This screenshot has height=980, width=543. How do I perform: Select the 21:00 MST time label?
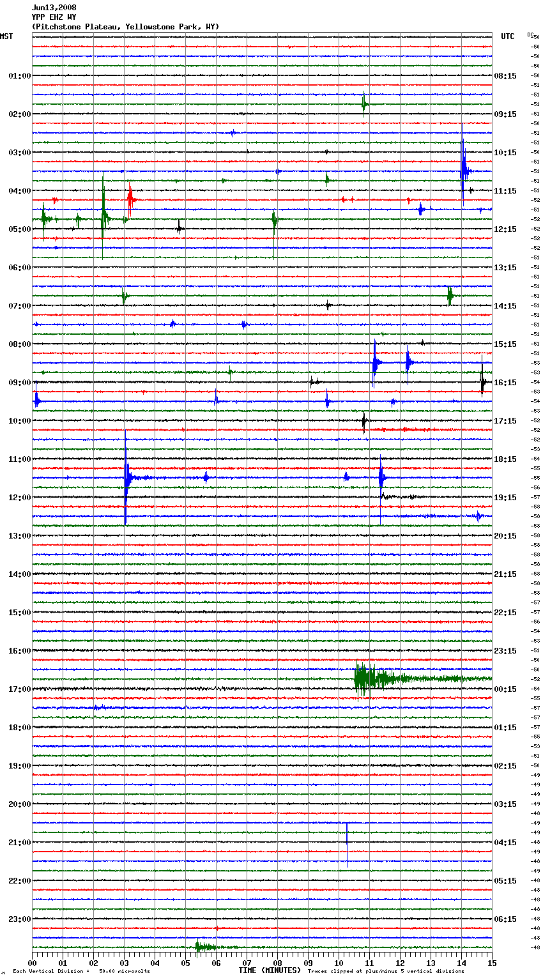19,843
